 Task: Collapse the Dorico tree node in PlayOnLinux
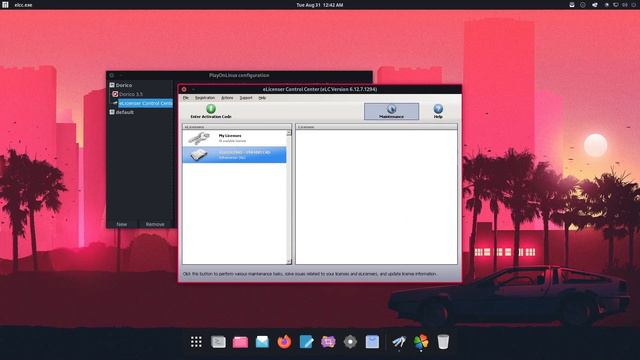[x=112, y=85]
